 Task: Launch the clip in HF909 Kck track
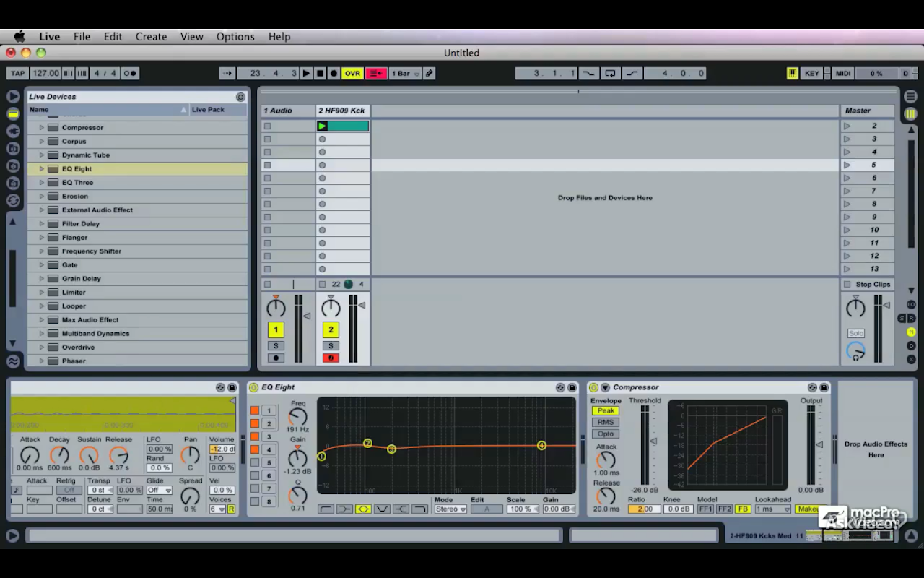pos(322,126)
